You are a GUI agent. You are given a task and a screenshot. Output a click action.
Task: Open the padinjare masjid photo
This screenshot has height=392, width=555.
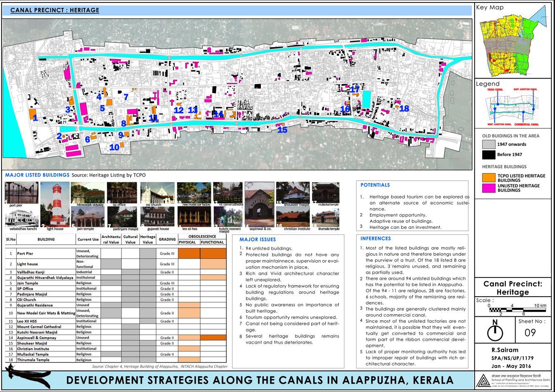coord(122,216)
